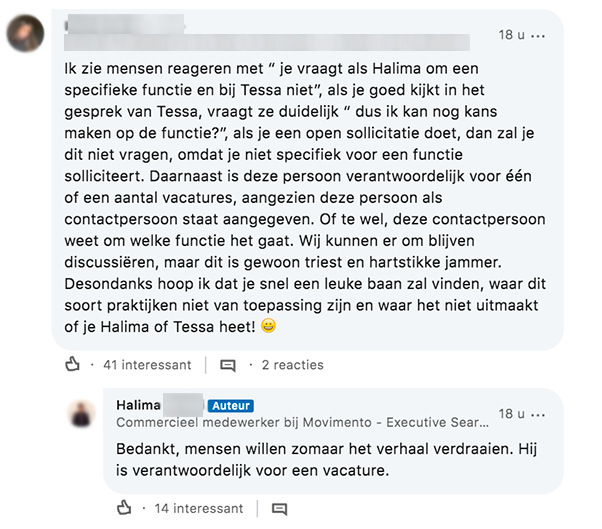The height and width of the screenshot is (529, 602).
Task: Open the three-dot menu on the main comment
Action: pos(540,35)
